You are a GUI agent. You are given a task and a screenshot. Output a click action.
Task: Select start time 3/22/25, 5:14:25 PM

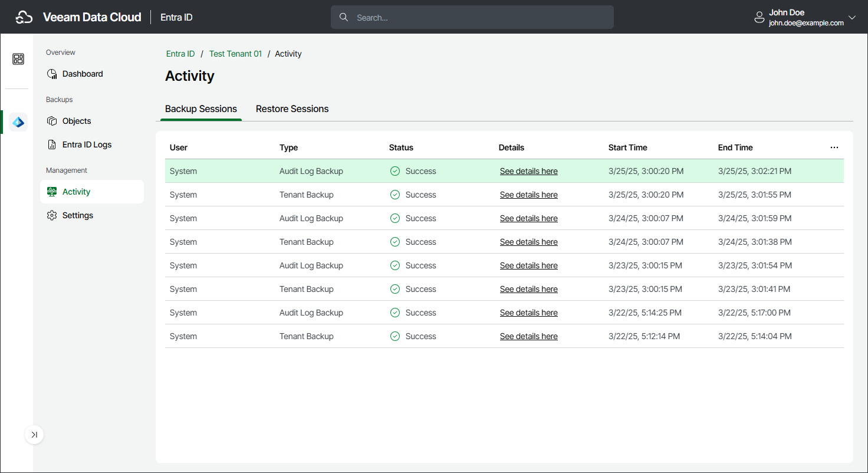(x=645, y=313)
